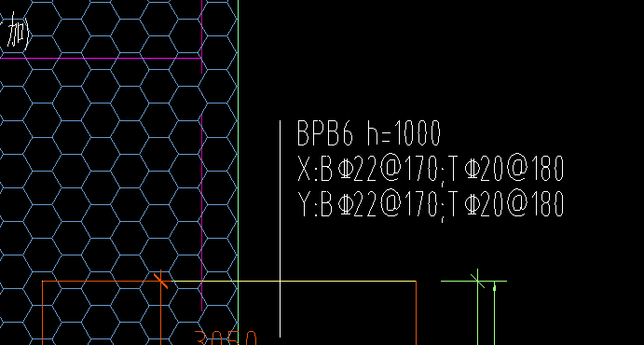The image size is (644, 345).
Task: Select the orange "3050" dimension text
Action: click(x=226, y=338)
